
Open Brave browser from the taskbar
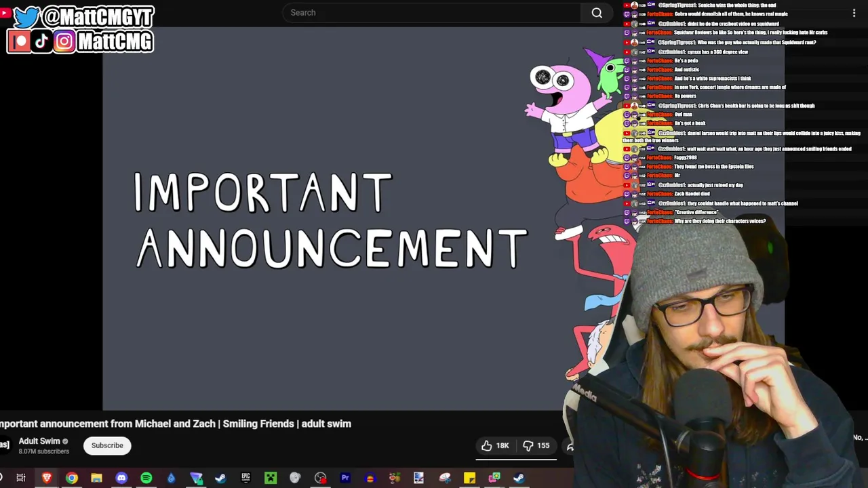(x=47, y=478)
